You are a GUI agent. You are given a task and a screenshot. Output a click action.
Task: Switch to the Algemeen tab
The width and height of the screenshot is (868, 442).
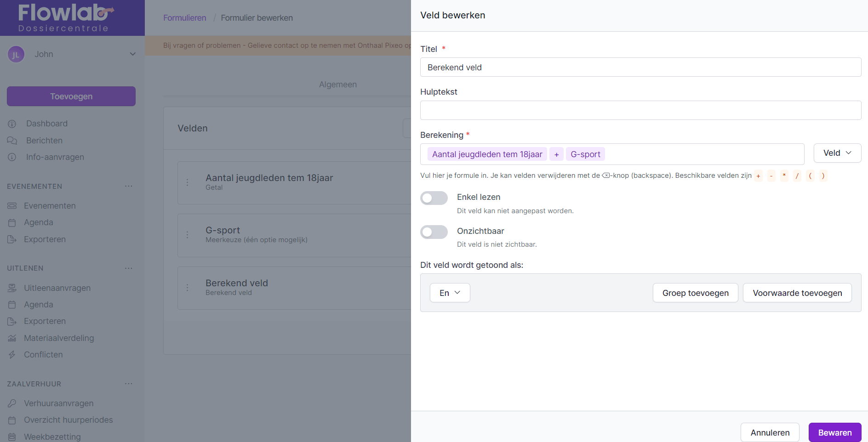[x=337, y=85]
